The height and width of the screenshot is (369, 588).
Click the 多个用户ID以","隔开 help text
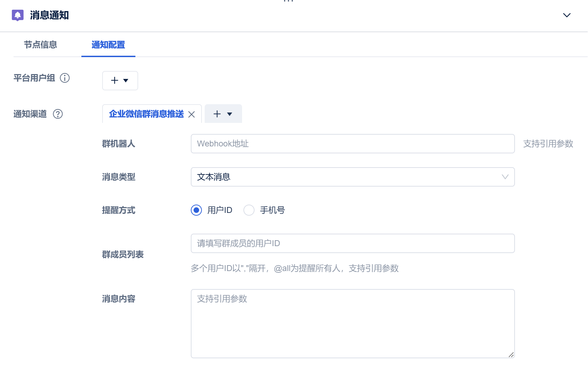coord(295,268)
